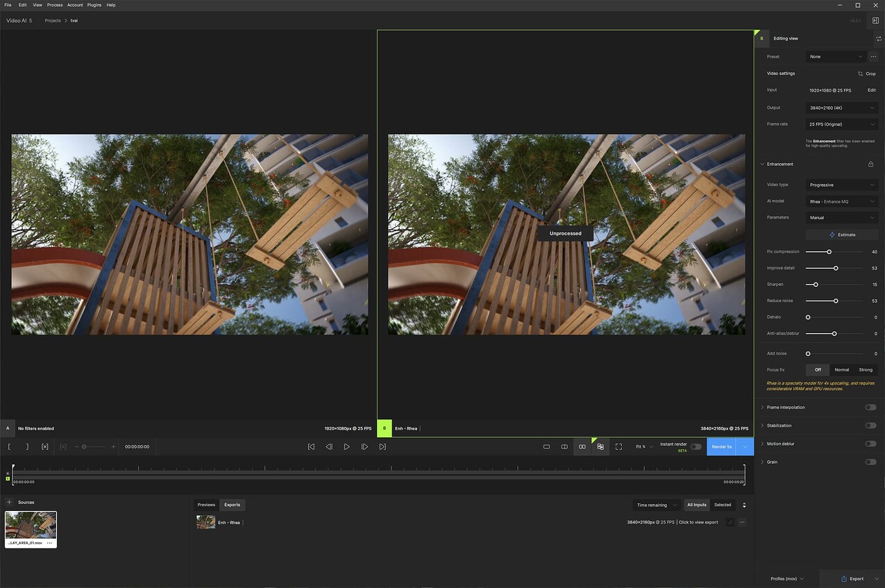This screenshot has height=588, width=885.
Task: Collapse the Enhancement section
Action: [762, 165]
